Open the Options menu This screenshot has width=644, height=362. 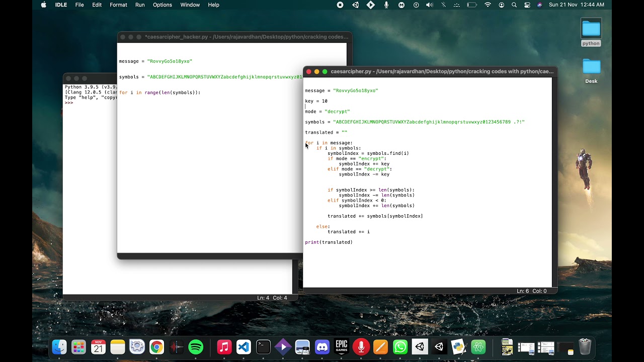pos(163,5)
